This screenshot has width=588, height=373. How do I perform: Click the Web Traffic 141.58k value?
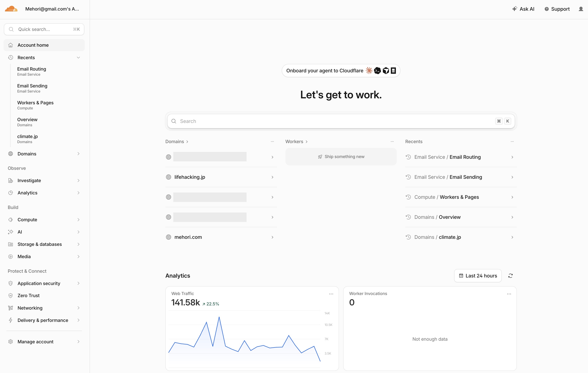coord(186,303)
